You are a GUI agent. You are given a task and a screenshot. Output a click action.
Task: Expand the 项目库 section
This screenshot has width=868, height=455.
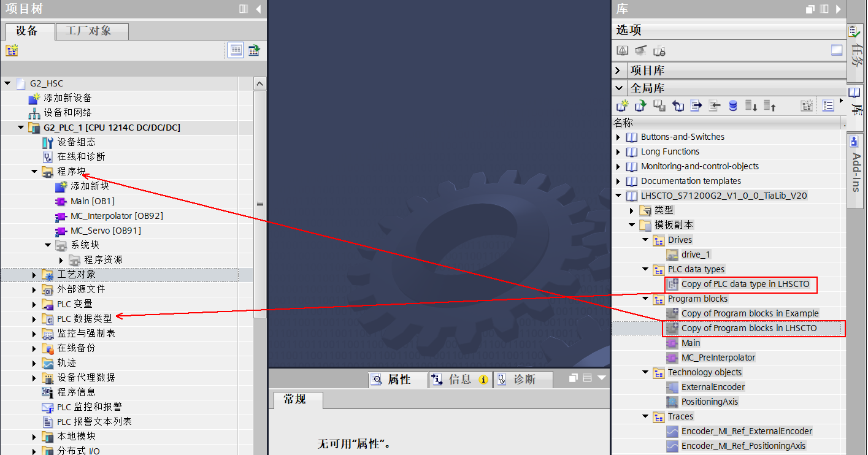[x=618, y=71]
